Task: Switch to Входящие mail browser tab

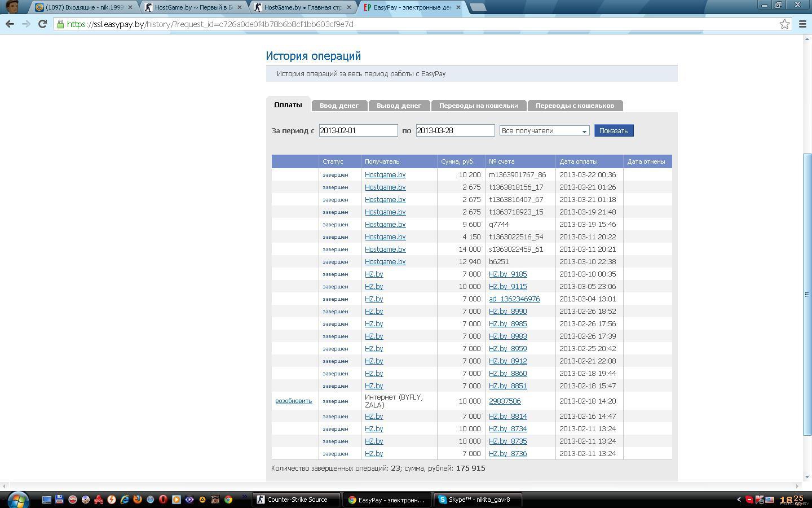Action: click(x=85, y=7)
